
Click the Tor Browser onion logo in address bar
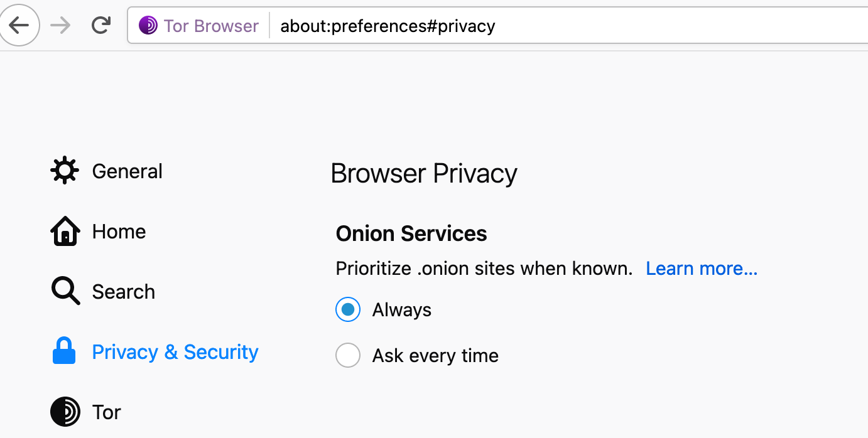[148, 25]
